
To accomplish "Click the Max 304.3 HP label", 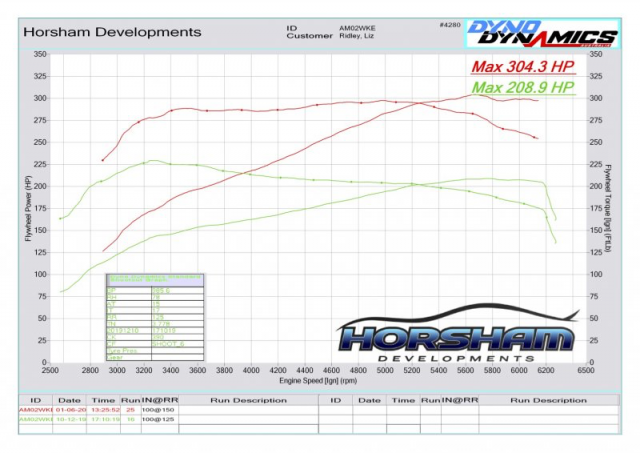I will coord(523,68).
